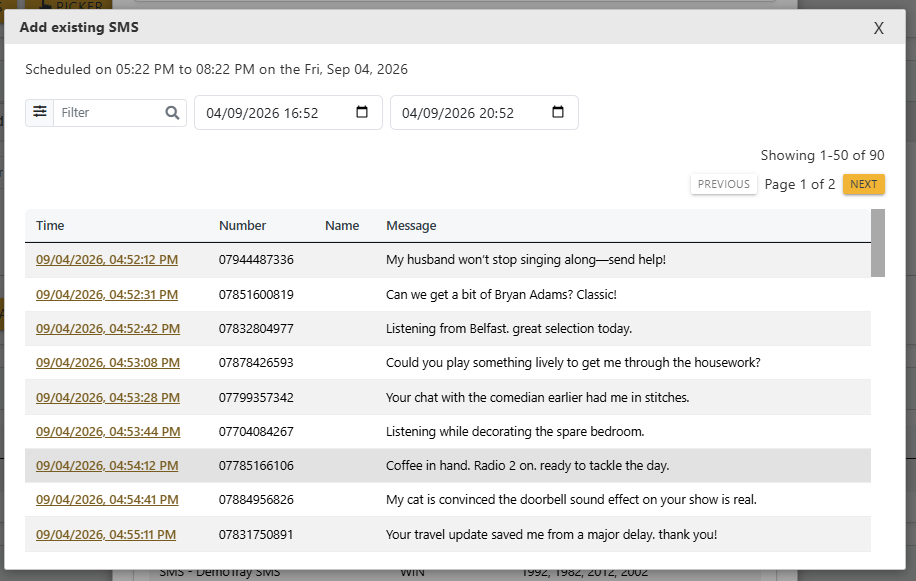Click the 04:55:11 PM timestamp link

[106, 534]
